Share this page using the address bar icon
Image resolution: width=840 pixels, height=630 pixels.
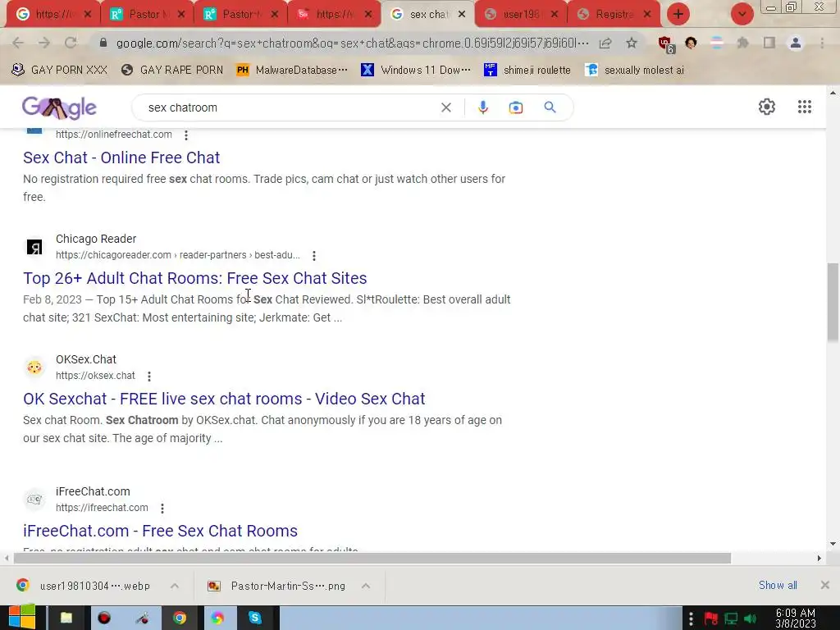(605, 43)
